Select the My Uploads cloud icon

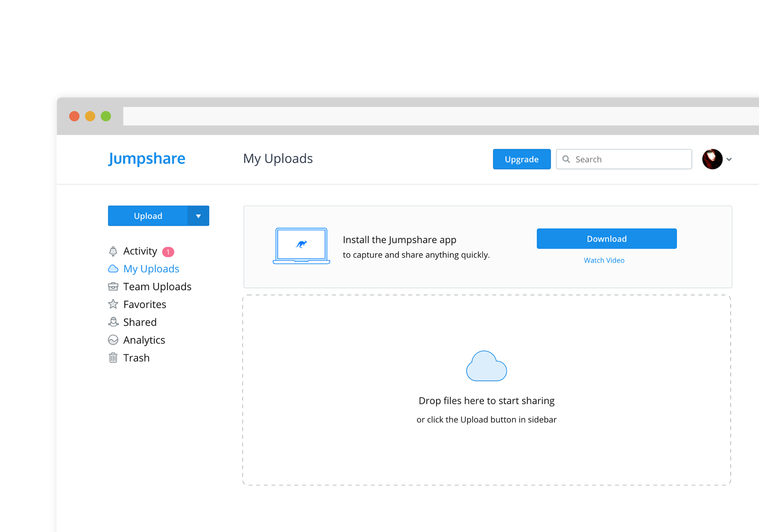pyautogui.click(x=113, y=269)
